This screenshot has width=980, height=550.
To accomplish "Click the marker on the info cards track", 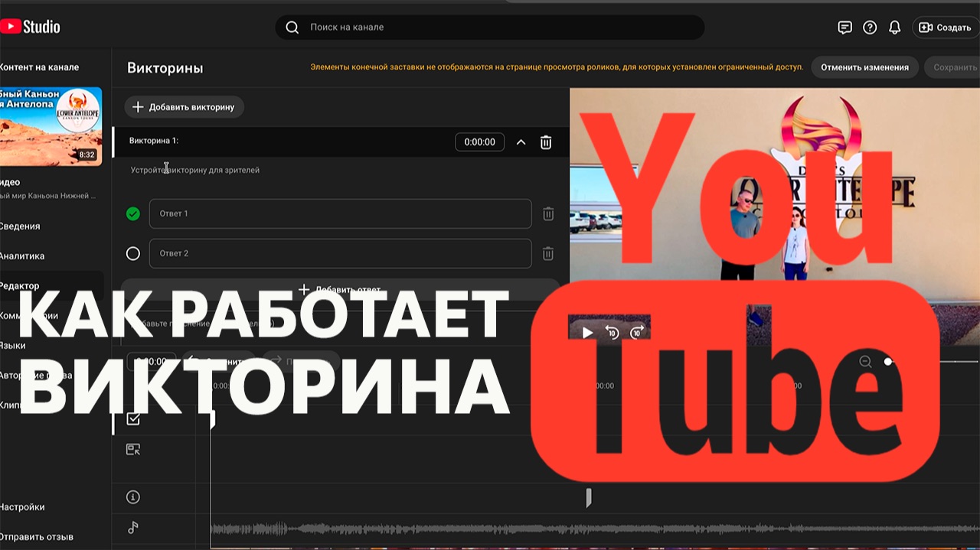I will (x=589, y=498).
